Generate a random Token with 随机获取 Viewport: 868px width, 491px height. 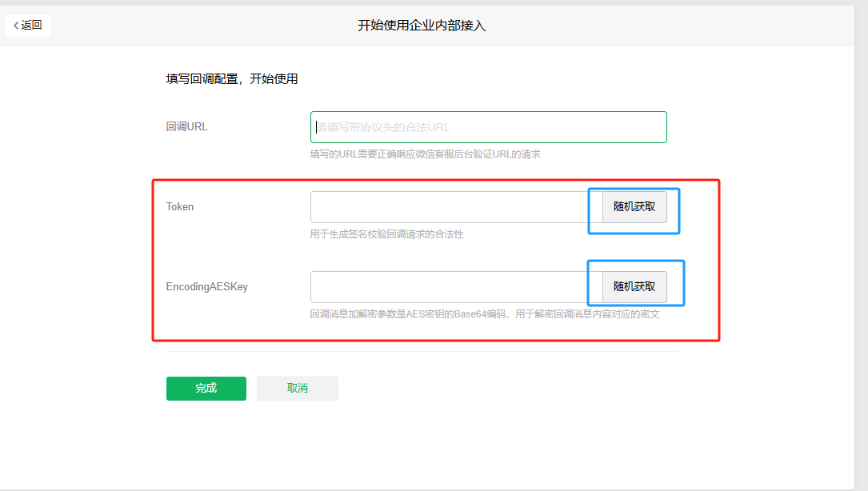pos(634,207)
